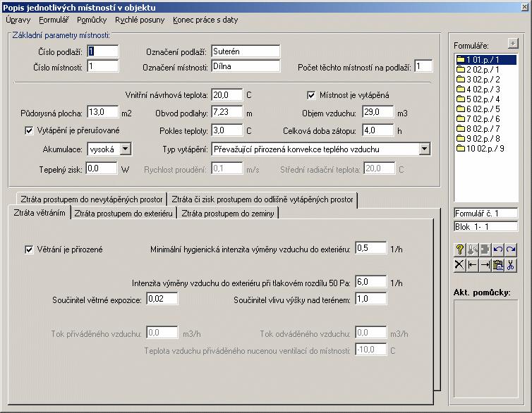Viewport: 532px width, 413px height.
Task: Toggle Vytápění je přerušované checkbox
Action: coord(29,130)
